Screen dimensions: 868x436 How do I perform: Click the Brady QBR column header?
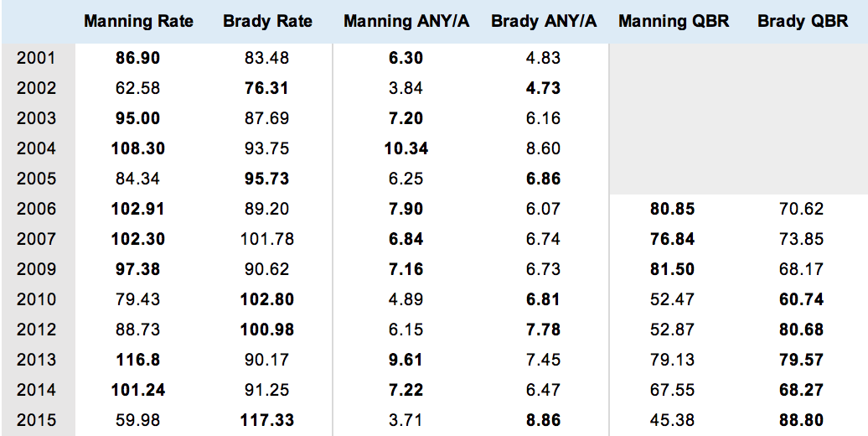click(x=802, y=22)
